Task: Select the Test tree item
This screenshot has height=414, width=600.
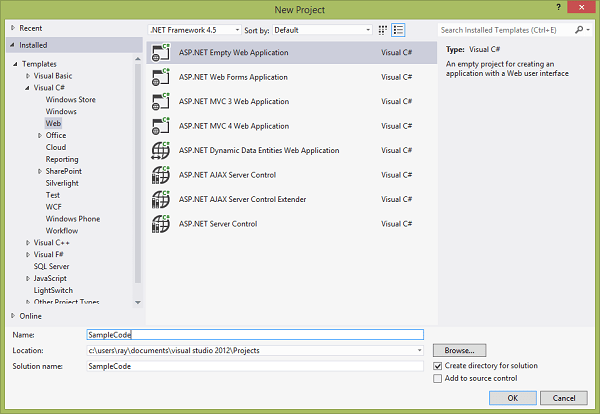Action: pyautogui.click(x=53, y=195)
